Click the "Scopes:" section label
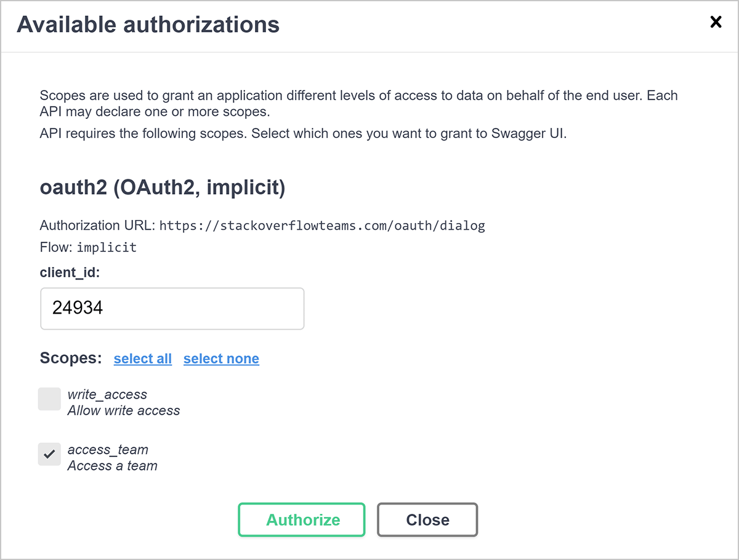739x560 pixels. (71, 358)
